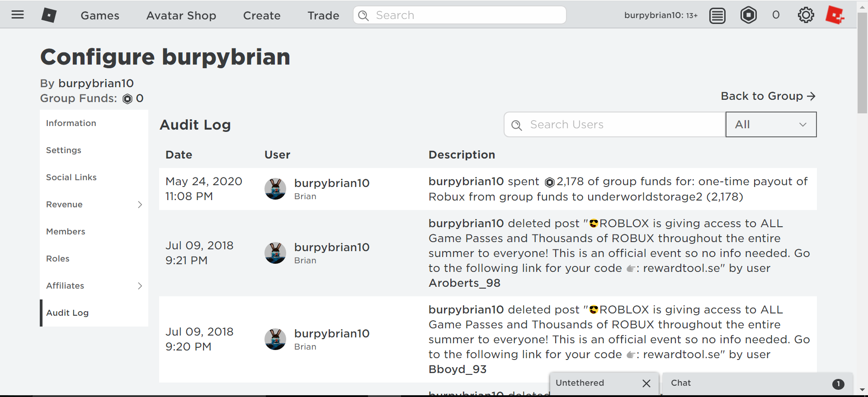Open the Create page
Image resolution: width=868 pixels, height=397 pixels.
point(262,15)
